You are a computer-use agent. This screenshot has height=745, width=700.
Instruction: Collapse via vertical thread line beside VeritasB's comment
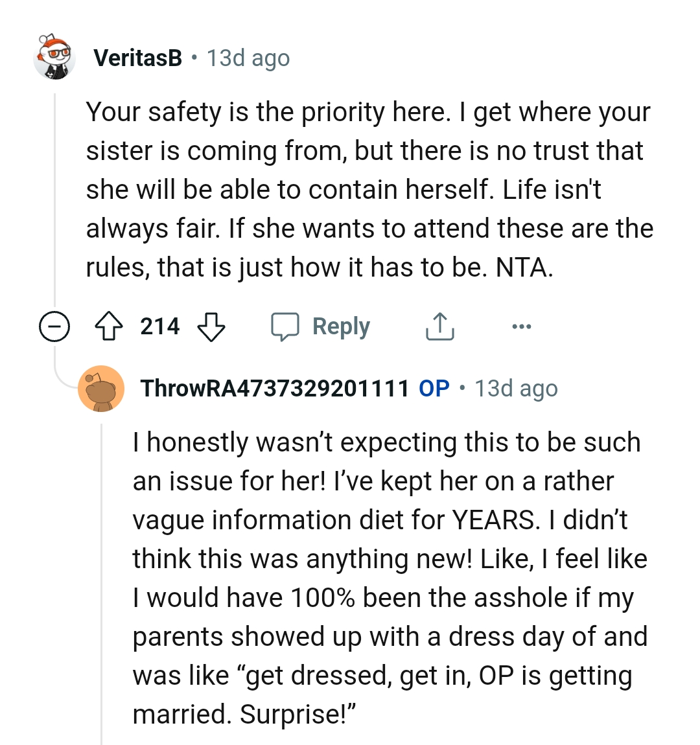point(55,194)
